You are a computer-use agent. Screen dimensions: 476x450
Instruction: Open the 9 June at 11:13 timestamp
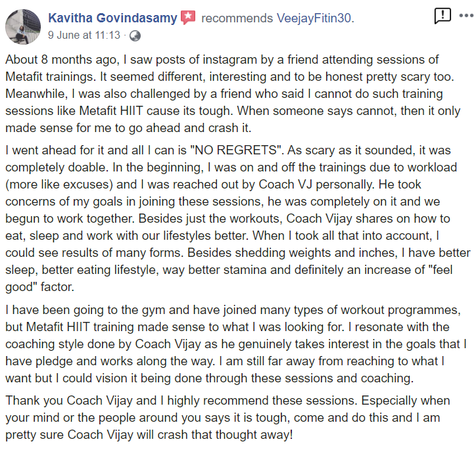84,35
